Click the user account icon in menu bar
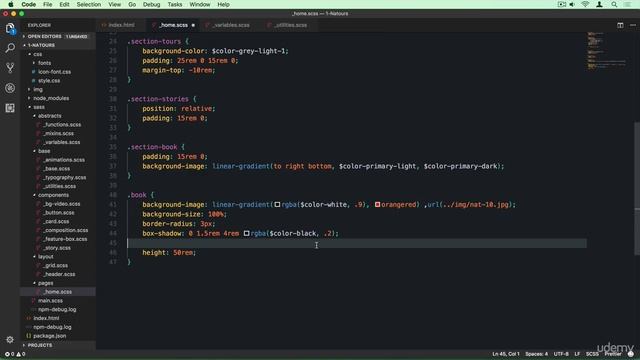 coord(599,4)
